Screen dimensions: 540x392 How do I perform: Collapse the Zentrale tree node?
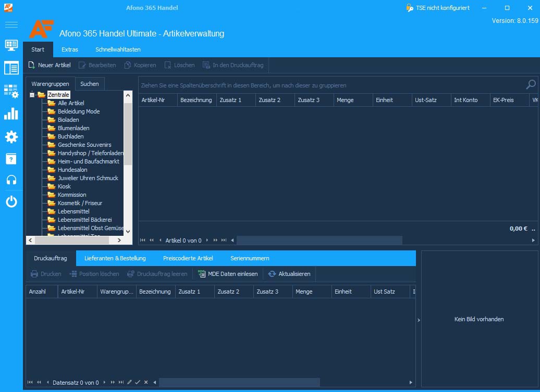click(x=32, y=95)
